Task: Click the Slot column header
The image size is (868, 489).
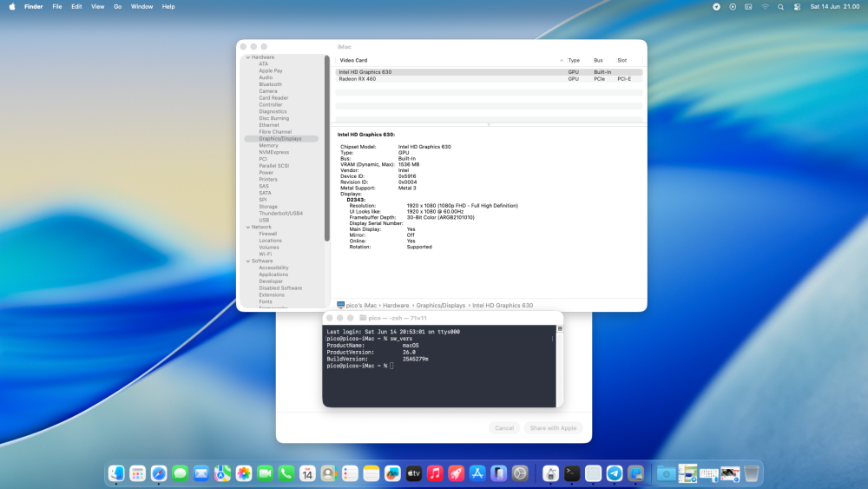Action: (x=622, y=60)
